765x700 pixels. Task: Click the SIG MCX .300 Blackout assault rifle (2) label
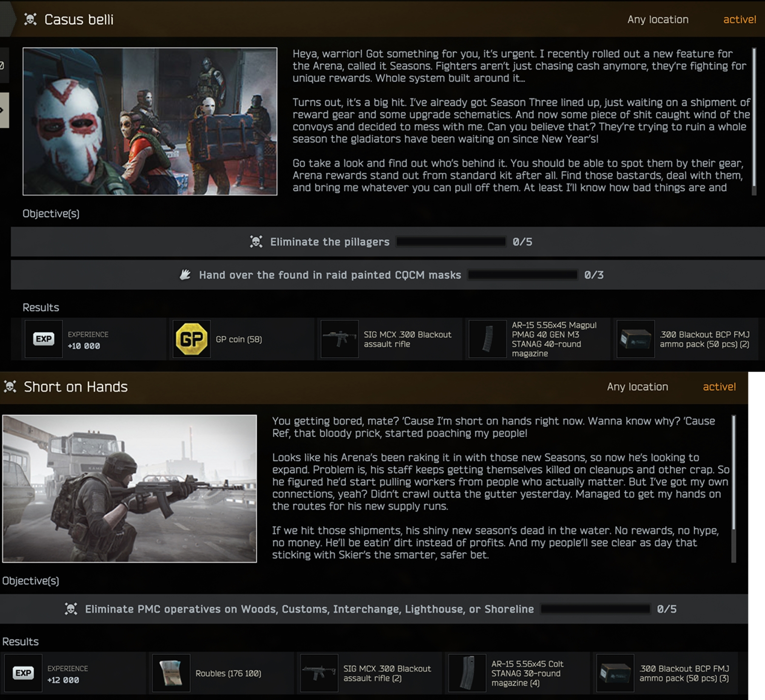point(387,673)
